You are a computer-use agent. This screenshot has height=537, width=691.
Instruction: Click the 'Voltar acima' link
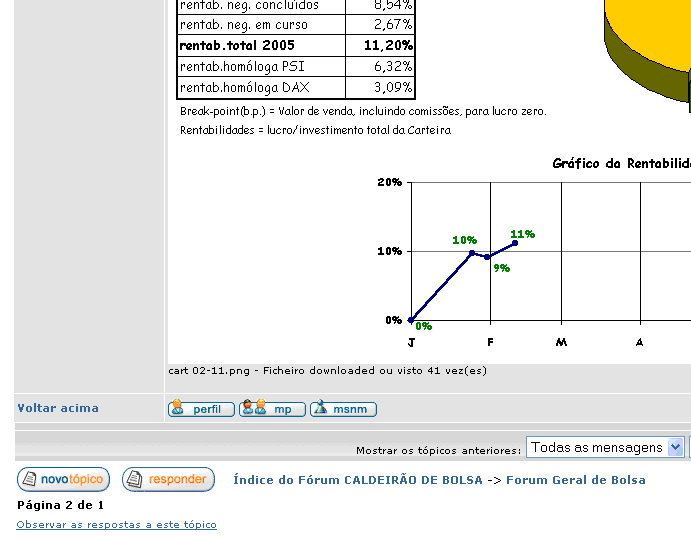pyautogui.click(x=58, y=408)
